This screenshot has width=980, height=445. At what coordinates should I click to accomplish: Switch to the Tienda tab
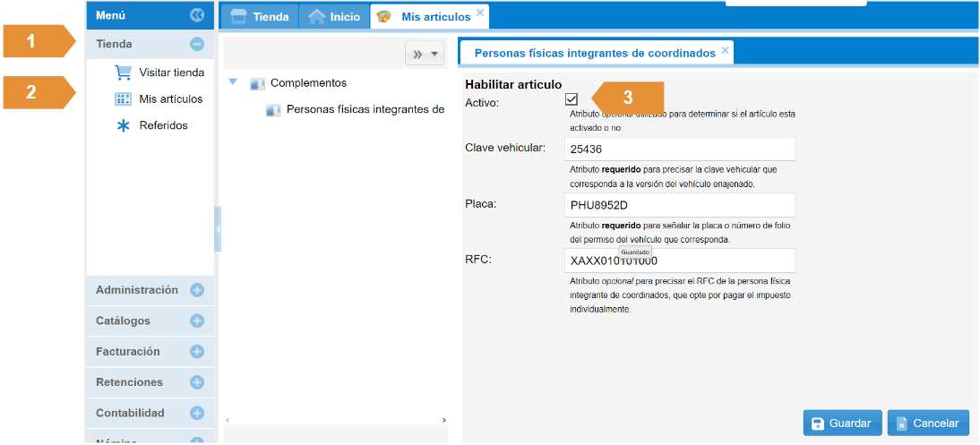pyautogui.click(x=260, y=17)
